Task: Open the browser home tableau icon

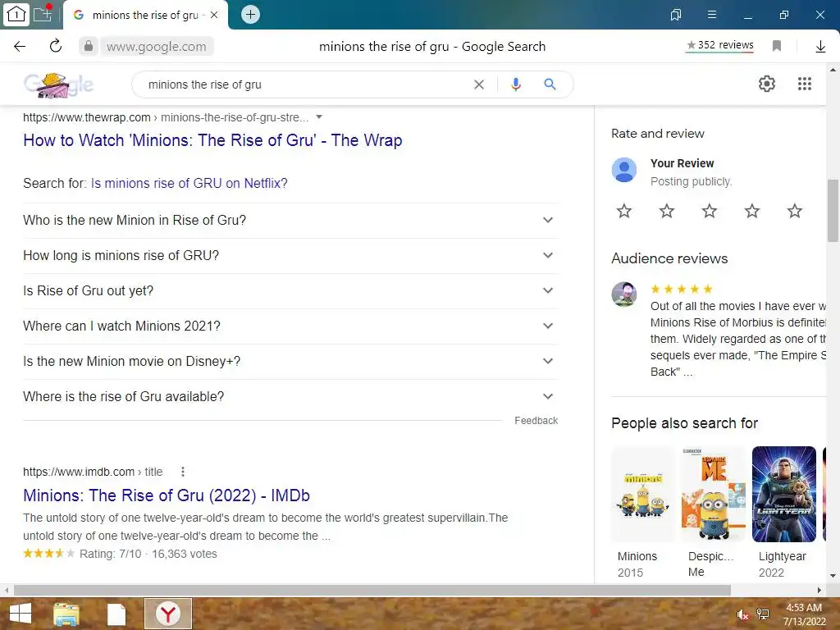Action: [x=16, y=15]
